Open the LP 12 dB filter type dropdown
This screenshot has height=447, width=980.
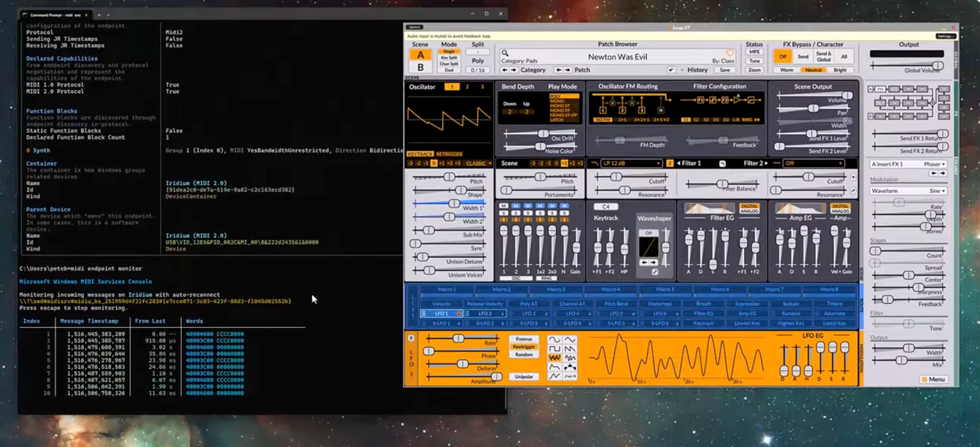(x=632, y=163)
